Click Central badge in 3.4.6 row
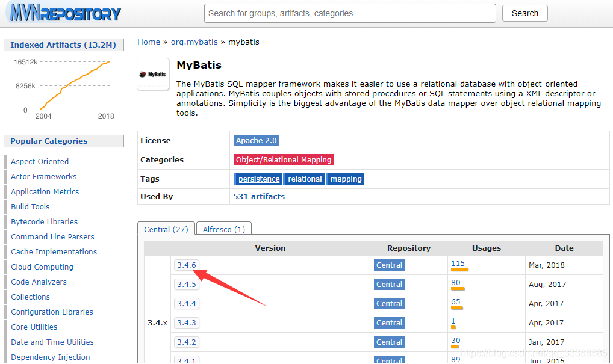613x364 pixels. click(389, 265)
